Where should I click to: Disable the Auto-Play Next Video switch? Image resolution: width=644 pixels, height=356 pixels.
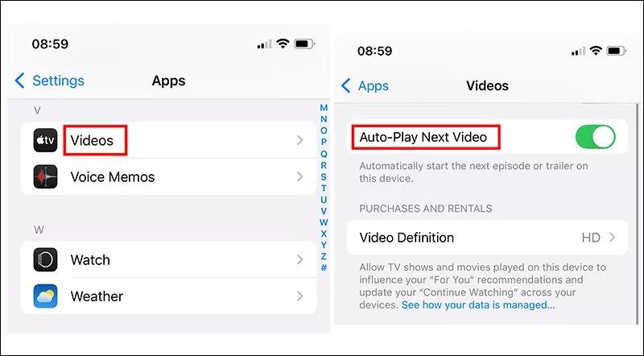point(595,138)
